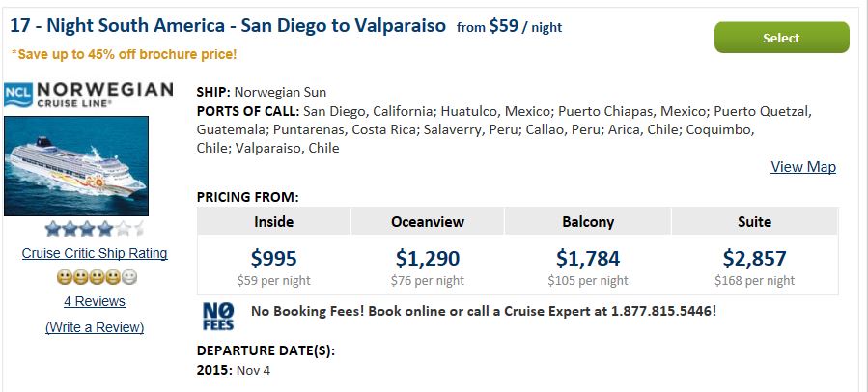Open the View Map link
This screenshot has height=392, width=868.
pos(803,167)
